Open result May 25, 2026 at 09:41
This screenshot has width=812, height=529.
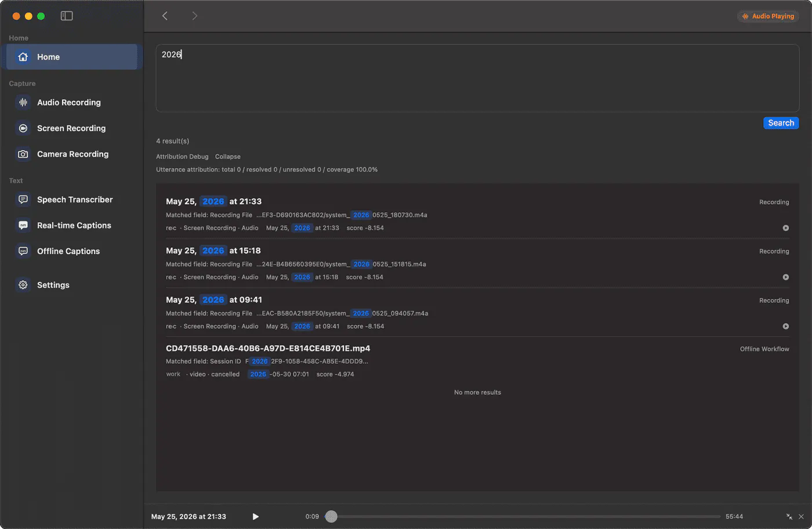click(477, 313)
